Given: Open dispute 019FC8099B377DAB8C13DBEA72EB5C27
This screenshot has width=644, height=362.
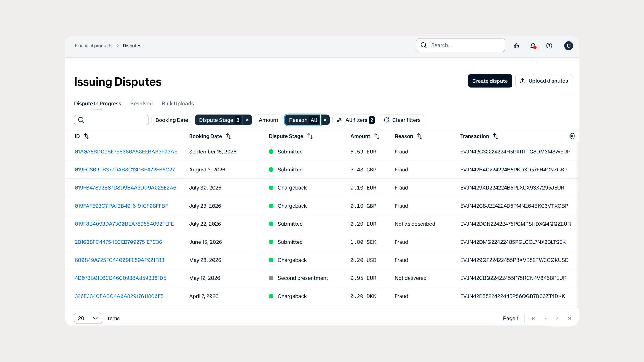Looking at the screenshot, I should coord(125,170).
